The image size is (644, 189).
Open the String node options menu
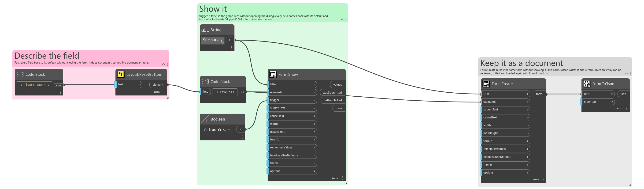(x=232, y=48)
